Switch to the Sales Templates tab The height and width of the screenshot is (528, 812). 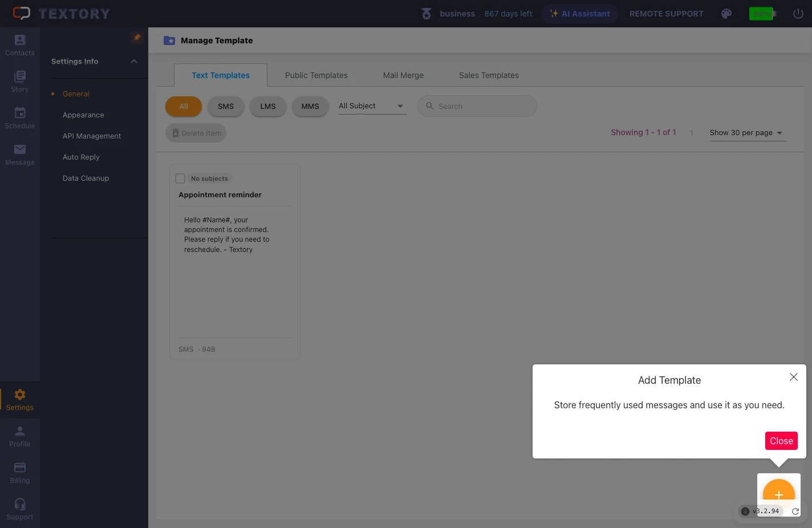pos(489,75)
